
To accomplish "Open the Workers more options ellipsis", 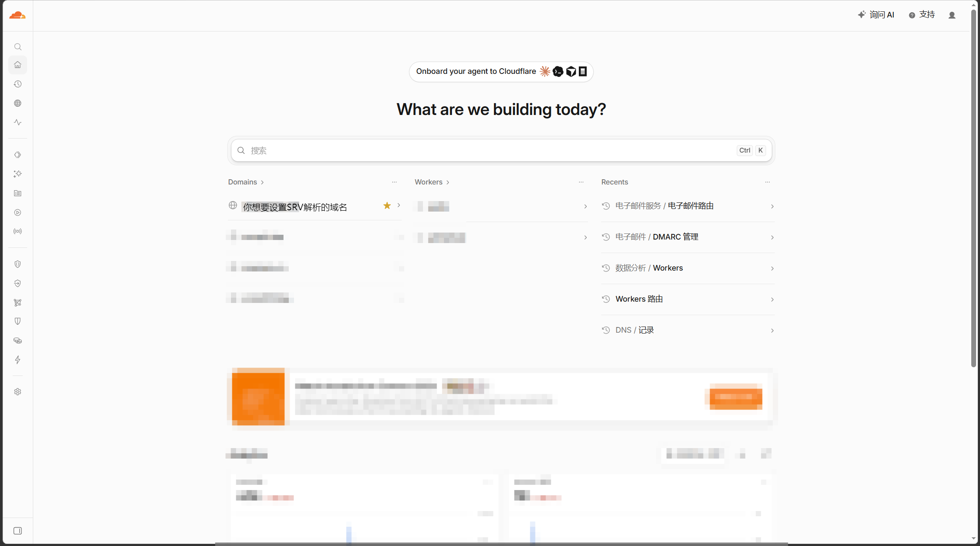I will coord(581,182).
